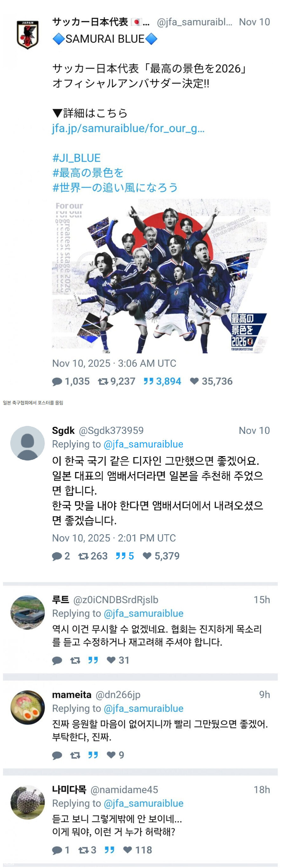Retweet Sgdk's reply showing 263 retweets
The image size is (286, 868).
pyautogui.click(x=93, y=556)
